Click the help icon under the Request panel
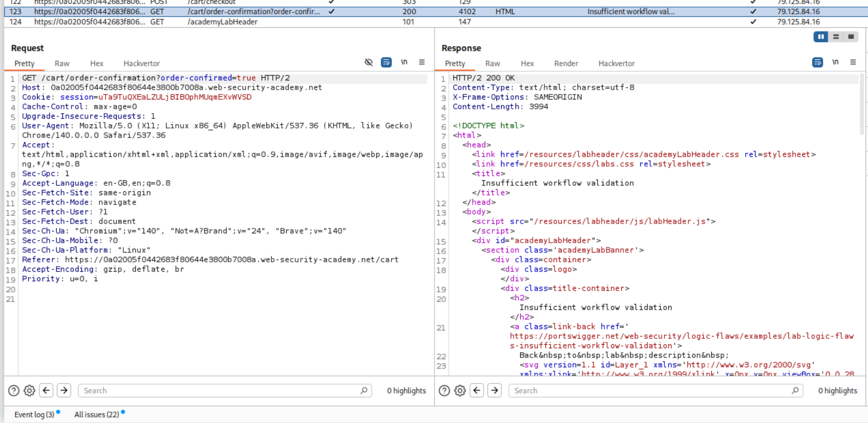Image resolution: width=868 pixels, height=423 pixels. [x=14, y=390]
